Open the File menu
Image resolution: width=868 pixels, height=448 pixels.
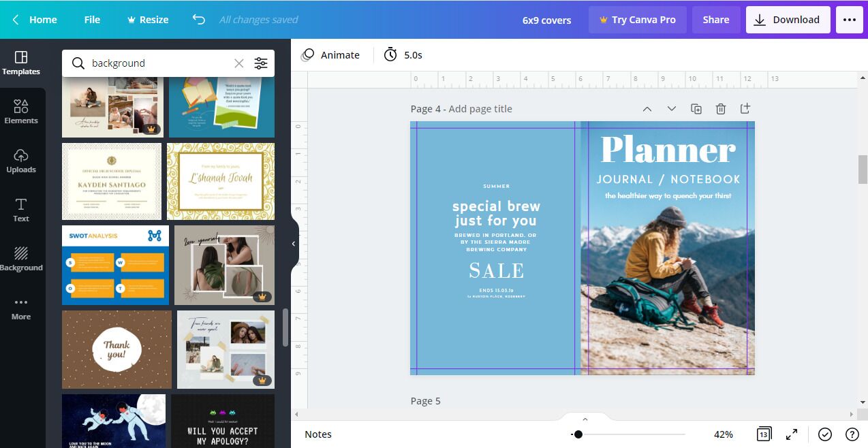point(92,20)
